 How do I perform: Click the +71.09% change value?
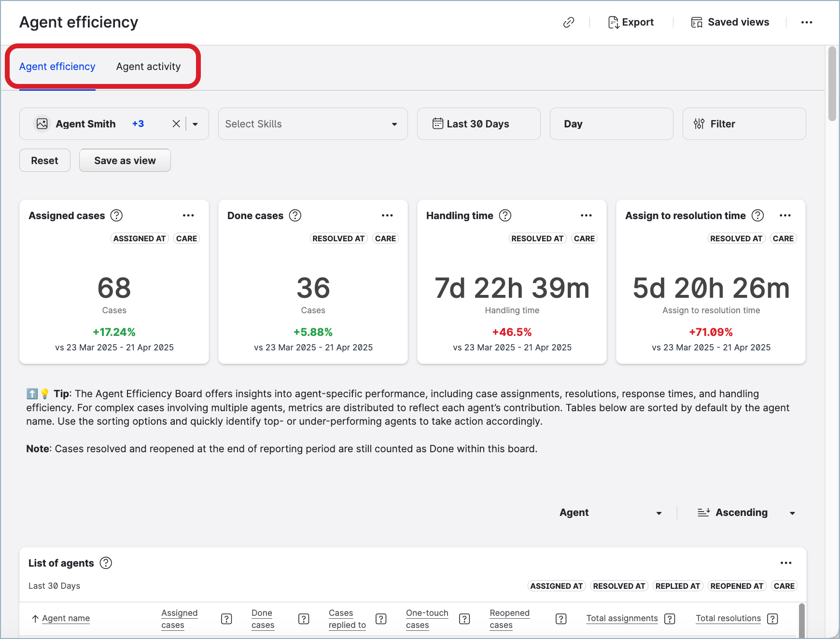[x=711, y=332]
